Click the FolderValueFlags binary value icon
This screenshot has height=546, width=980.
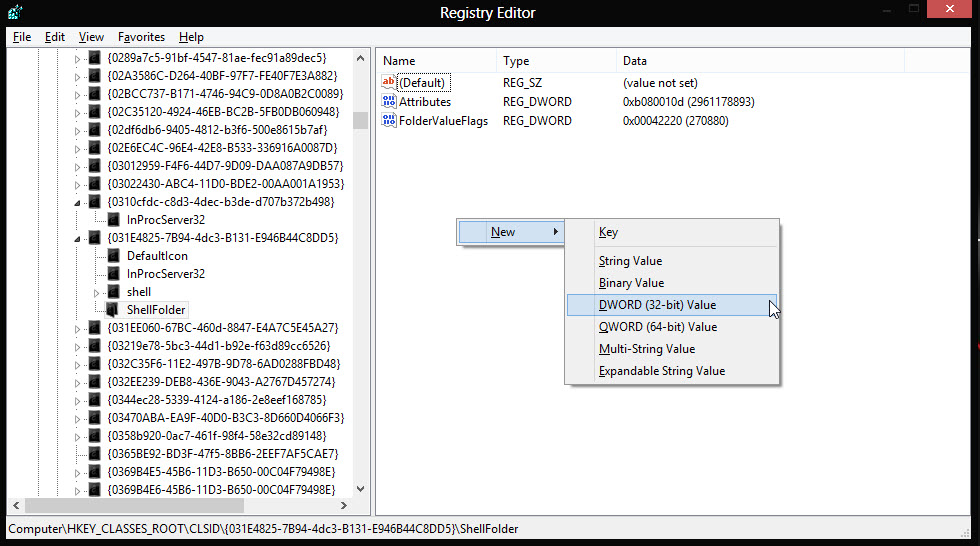click(389, 121)
